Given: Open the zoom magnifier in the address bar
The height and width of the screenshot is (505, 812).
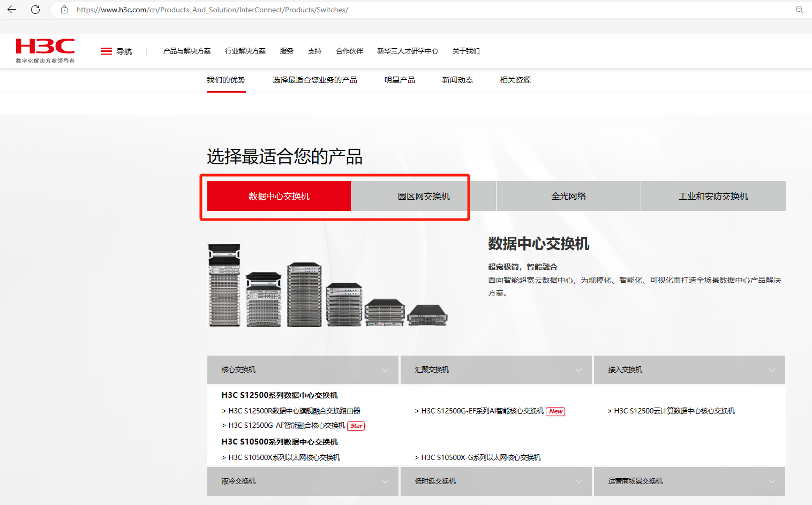Looking at the screenshot, I should [x=799, y=10].
